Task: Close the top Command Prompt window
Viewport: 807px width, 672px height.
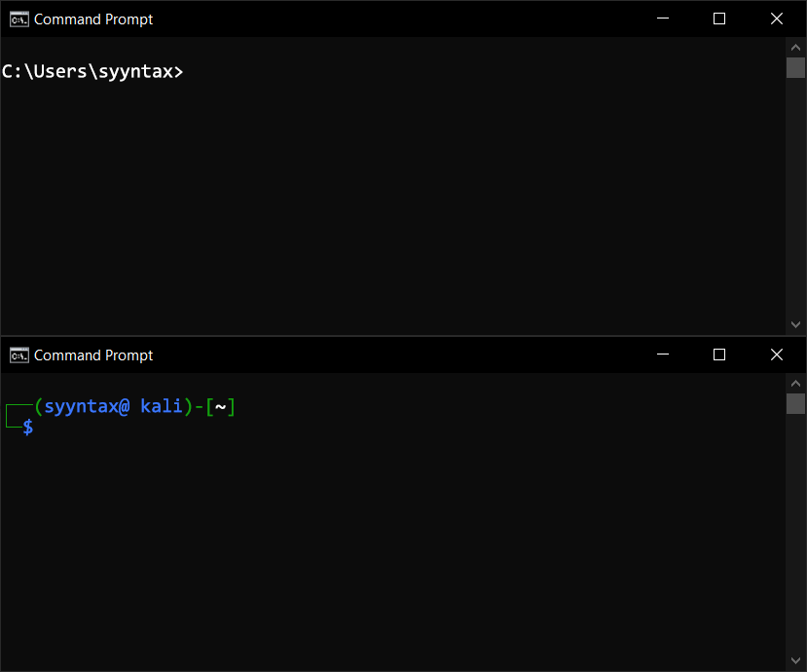Action: coord(777,19)
